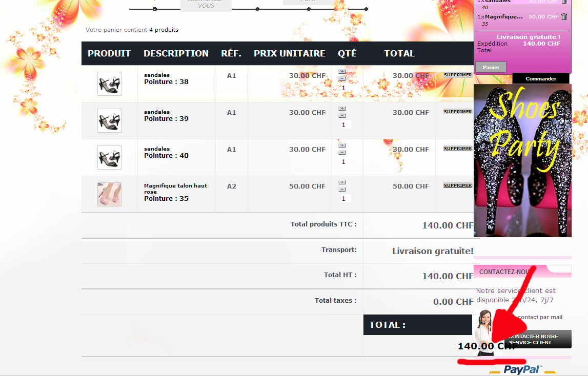Open sandales Pointure 38 product name link
588x376 pixels.
[157, 75]
